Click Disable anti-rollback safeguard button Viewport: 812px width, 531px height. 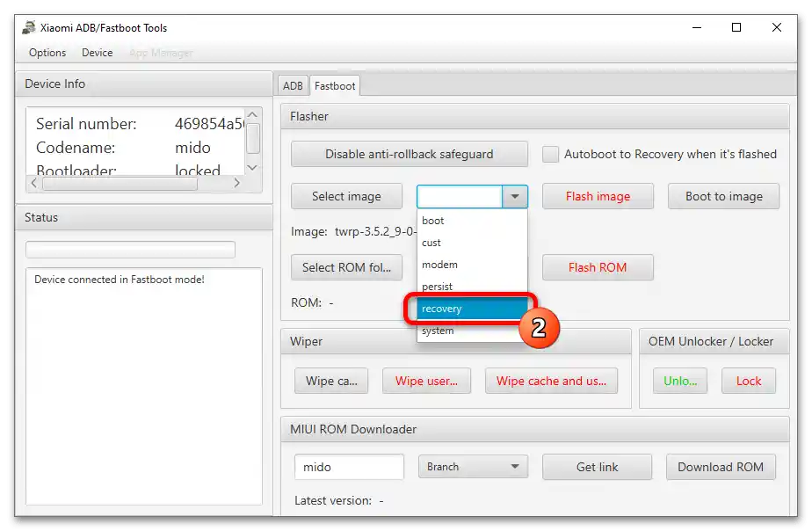point(410,154)
